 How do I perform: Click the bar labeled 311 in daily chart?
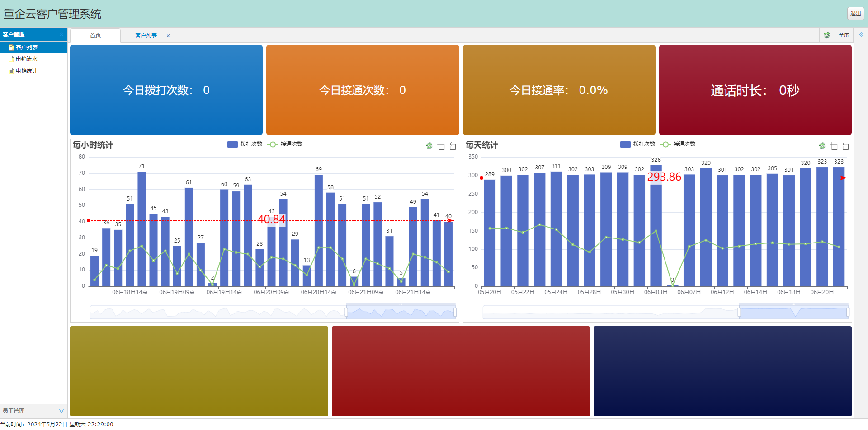point(556,229)
